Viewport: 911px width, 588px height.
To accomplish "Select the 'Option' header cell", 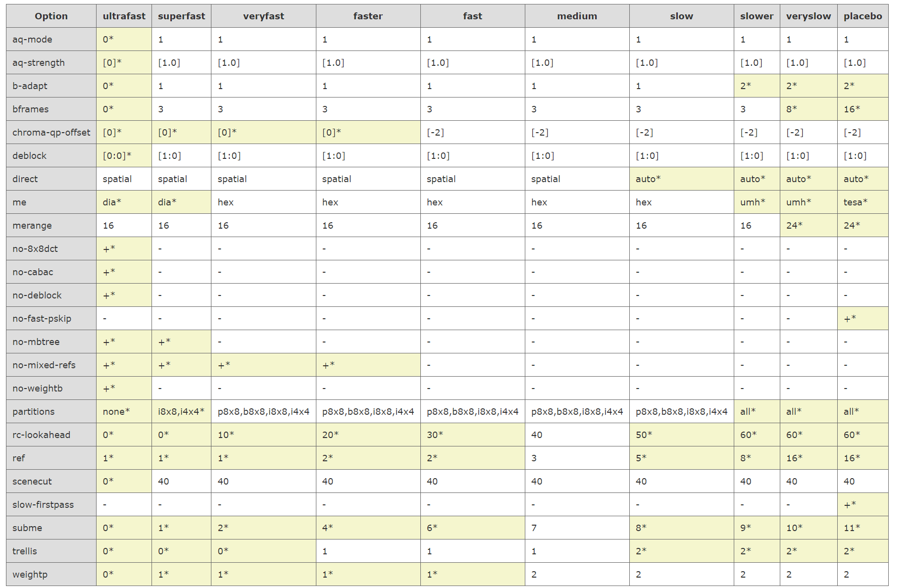I will 51,16.
